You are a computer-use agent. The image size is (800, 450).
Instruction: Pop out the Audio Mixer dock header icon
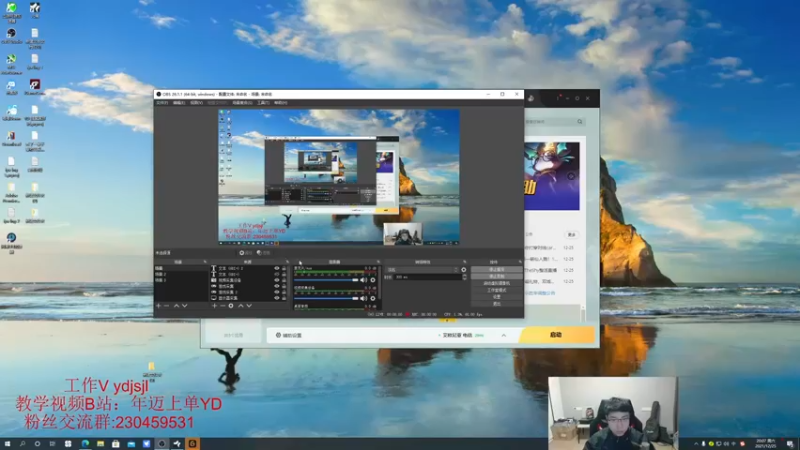(378, 262)
